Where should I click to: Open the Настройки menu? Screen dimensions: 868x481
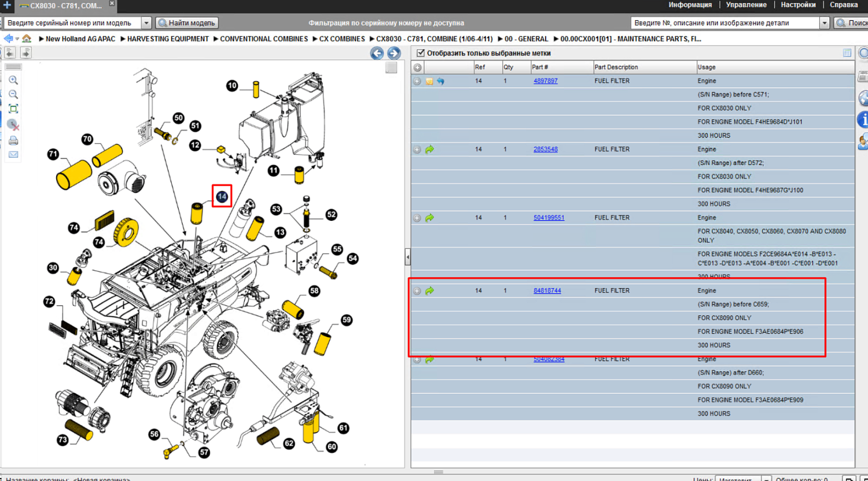tap(798, 5)
